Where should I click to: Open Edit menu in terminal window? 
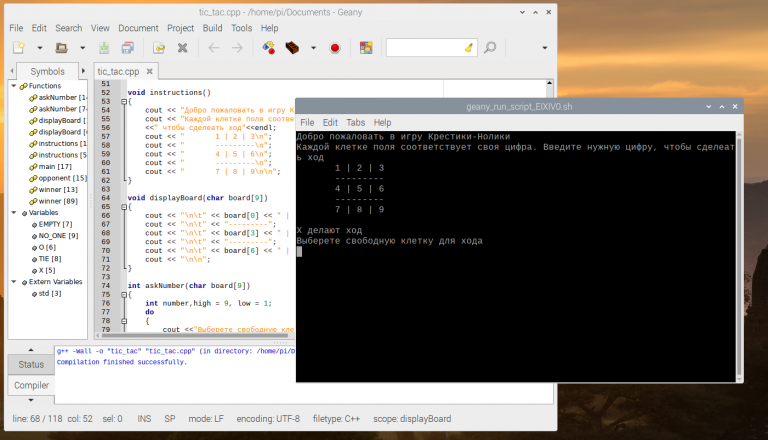pyautogui.click(x=330, y=122)
